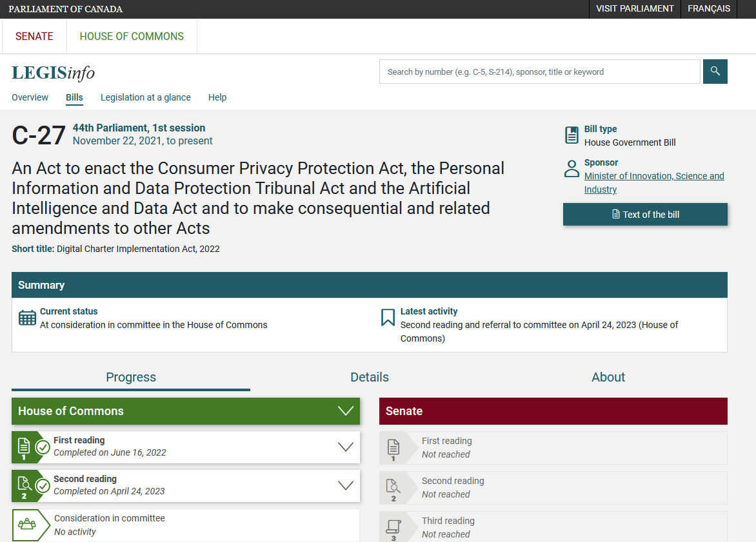
Task: Open the Text of the bill
Action: 645,215
